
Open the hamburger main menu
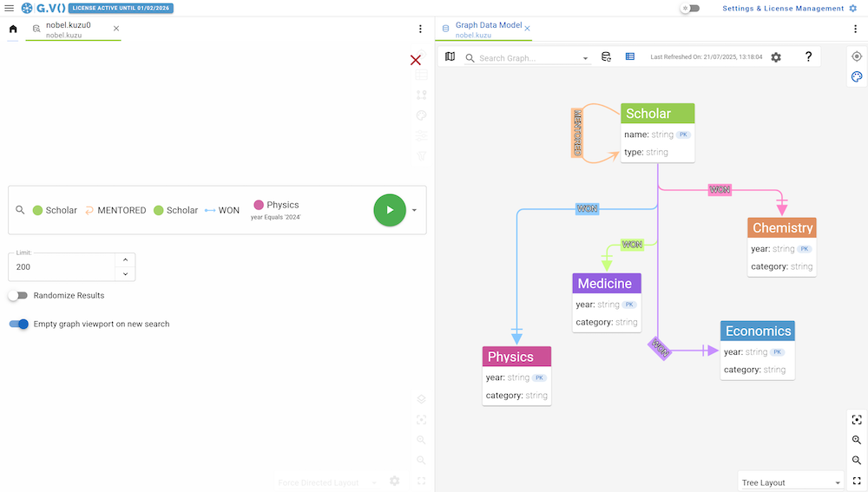tap(9, 9)
